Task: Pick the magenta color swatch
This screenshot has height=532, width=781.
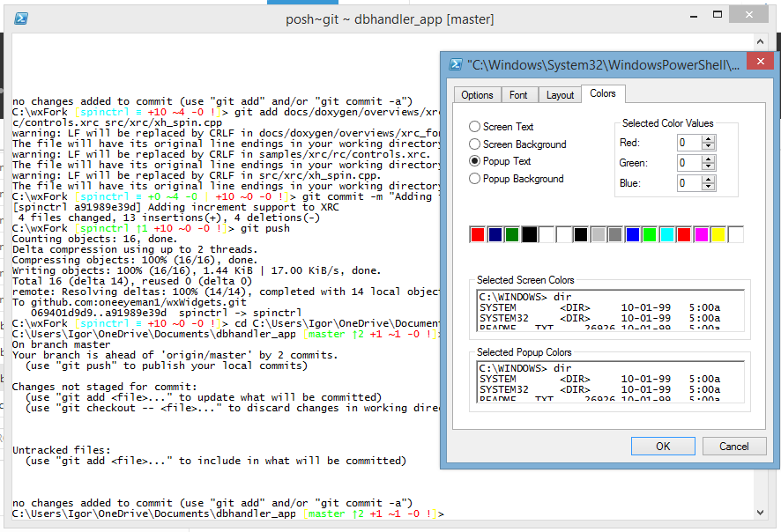Action: point(702,234)
